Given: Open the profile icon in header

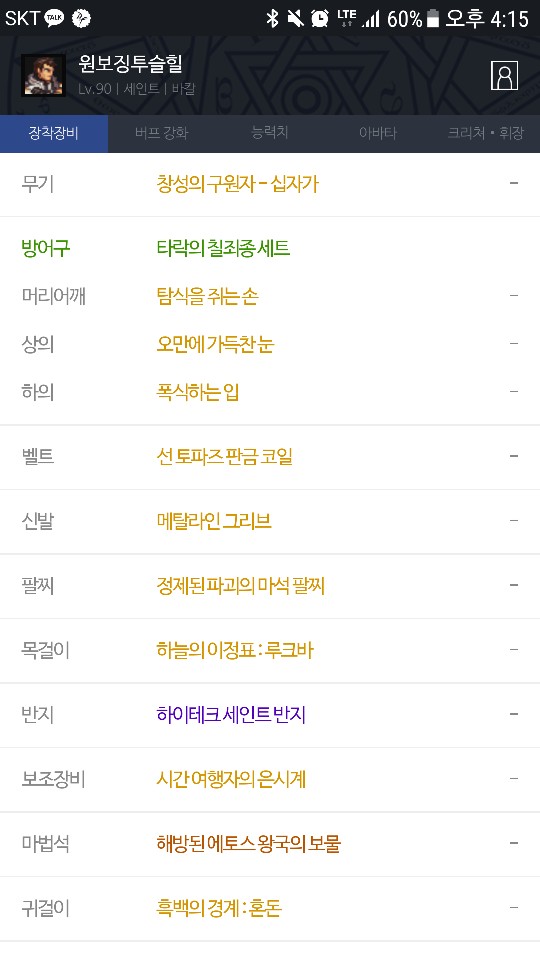Looking at the screenshot, I should pos(504,75).
